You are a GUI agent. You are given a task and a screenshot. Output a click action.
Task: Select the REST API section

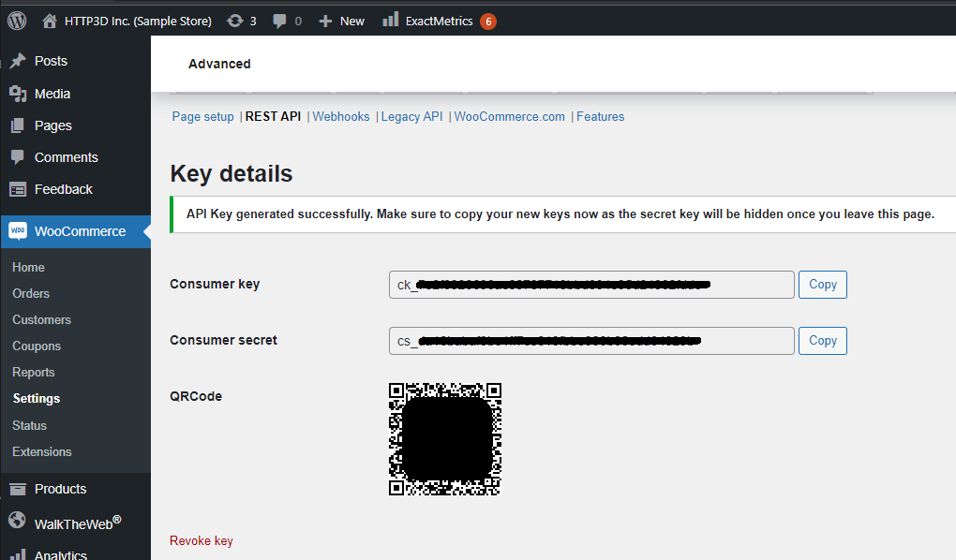[x=273, y=116]
